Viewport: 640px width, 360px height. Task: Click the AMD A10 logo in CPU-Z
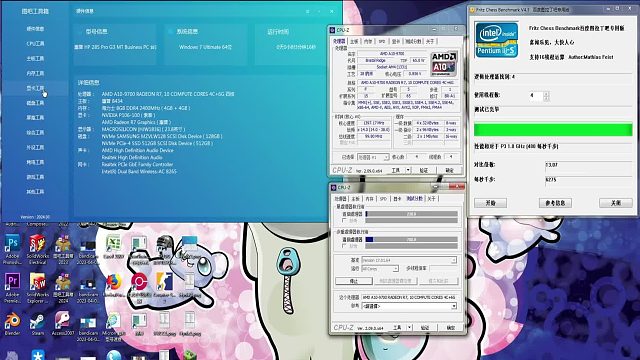point(444,64)
